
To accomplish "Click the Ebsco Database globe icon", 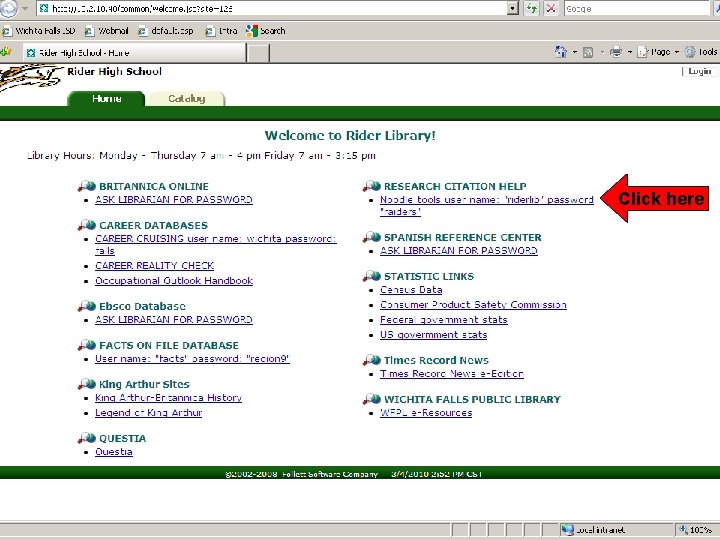I will 87,306.
